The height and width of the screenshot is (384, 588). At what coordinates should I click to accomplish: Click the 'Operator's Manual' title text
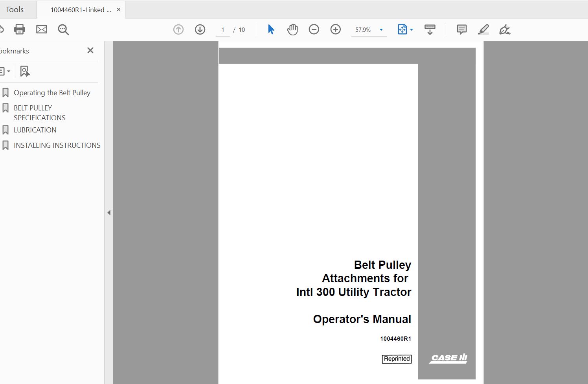coord(362,319)
